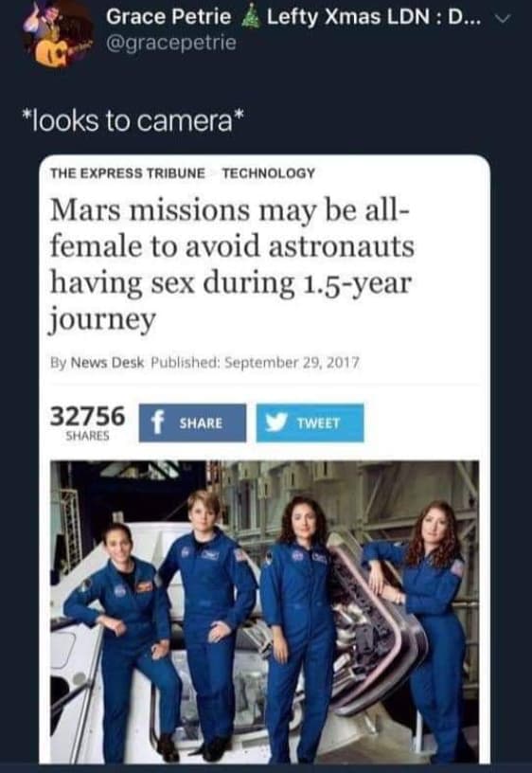
Task: Open The Express Tribune section link
Action: (x=128, y=173)
